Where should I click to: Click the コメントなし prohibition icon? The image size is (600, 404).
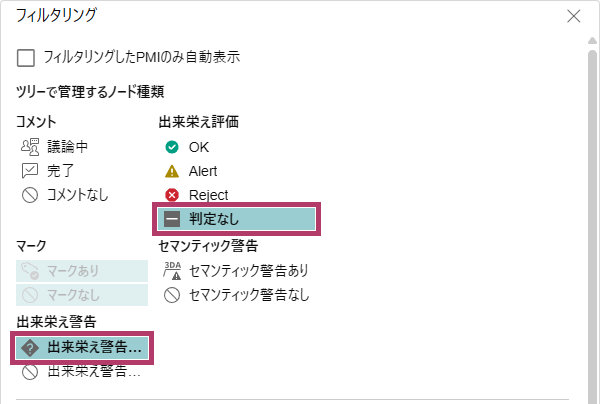pyautogui.click(x=29, y=195)
